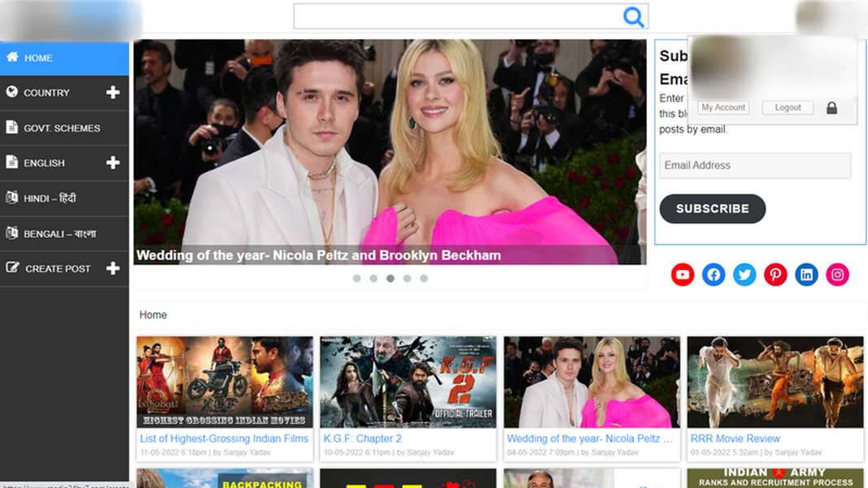Click the Email Address input field
The width and height of the screenshot is (868, 488).
coord(755,165)
